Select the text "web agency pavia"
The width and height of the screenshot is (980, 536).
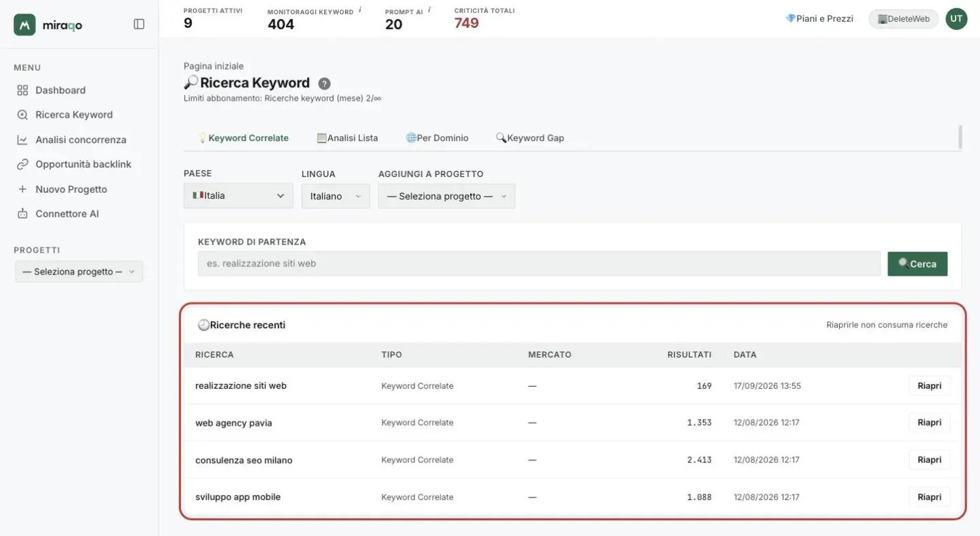pyautogui.click(x=233, y=423)
